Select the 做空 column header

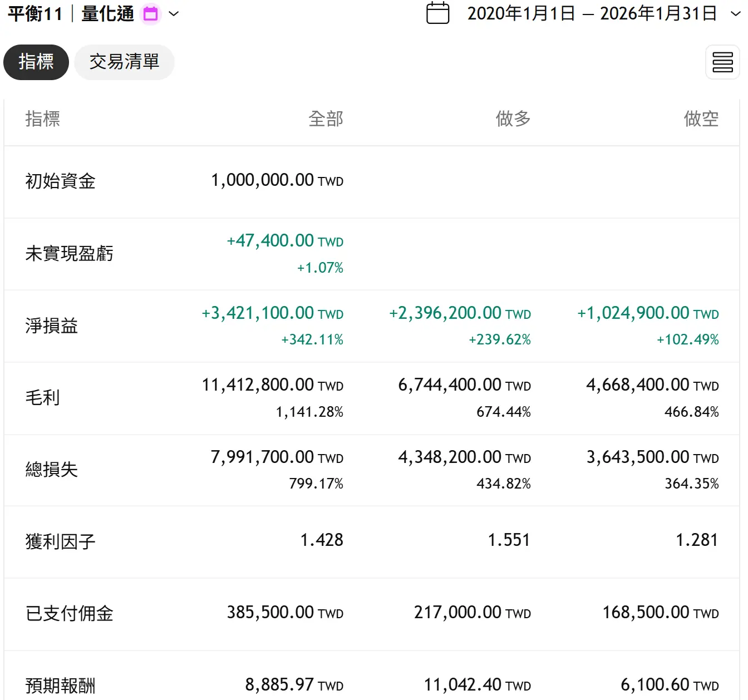point(701,119)
